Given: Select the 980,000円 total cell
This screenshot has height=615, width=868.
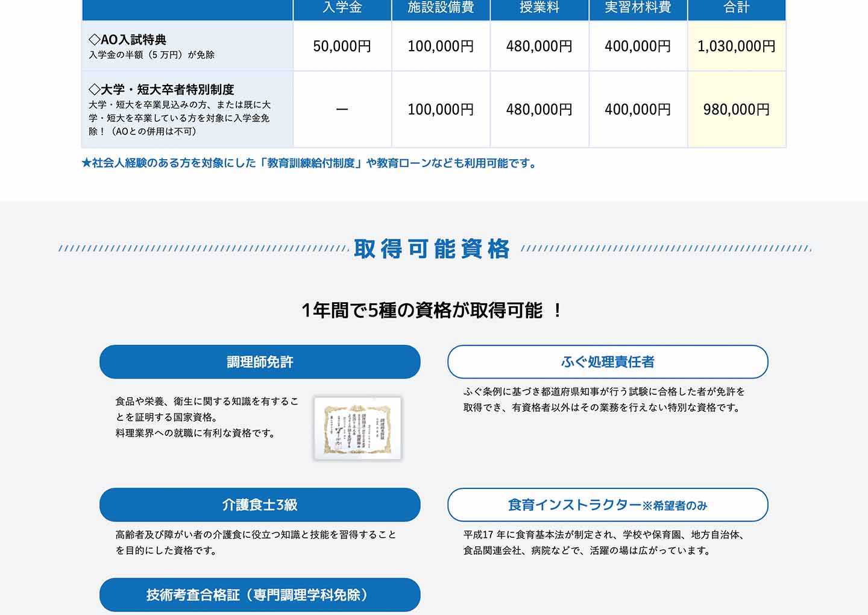Looking at the screenshot, I should coord(737,109).
